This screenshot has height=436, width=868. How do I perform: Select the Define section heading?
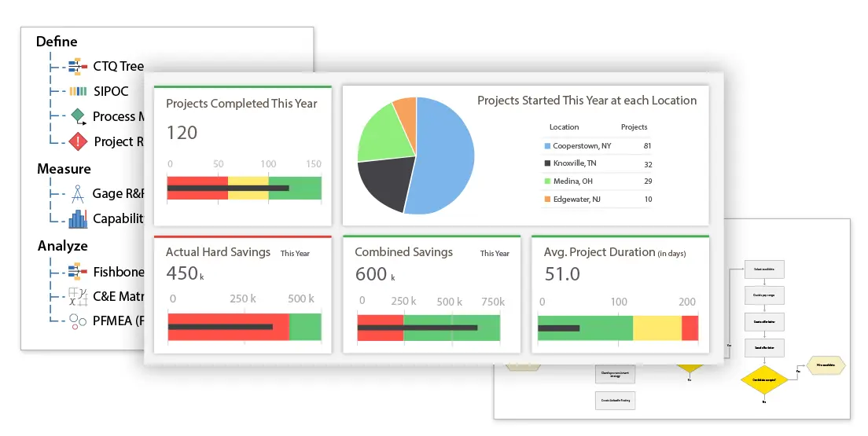click(x=57, y=42)
